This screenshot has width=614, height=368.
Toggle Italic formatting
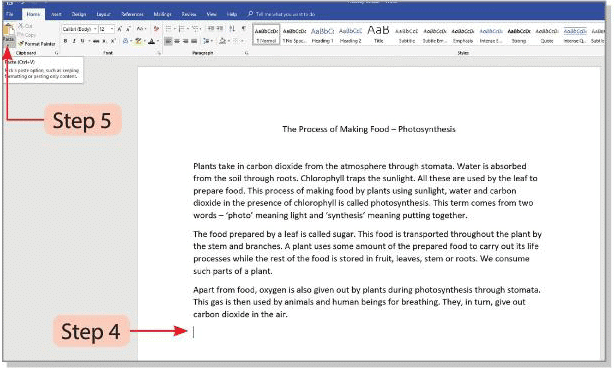74,41
